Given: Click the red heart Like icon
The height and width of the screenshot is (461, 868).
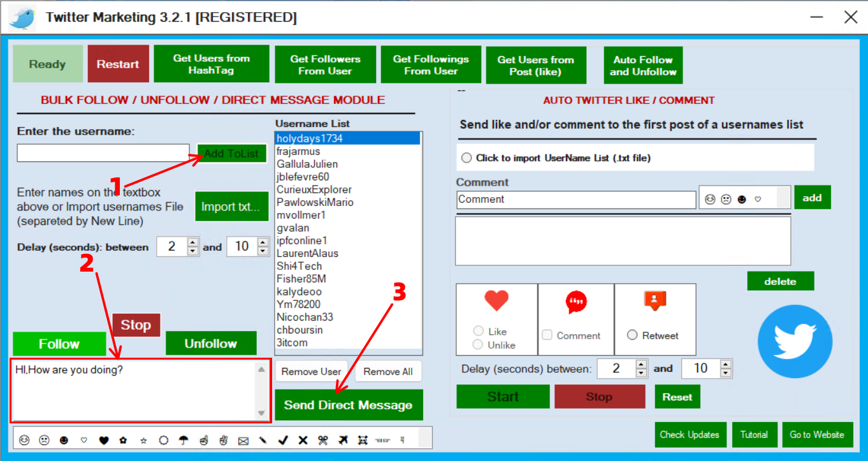Looking at the screenshot, I should point(496,300).
